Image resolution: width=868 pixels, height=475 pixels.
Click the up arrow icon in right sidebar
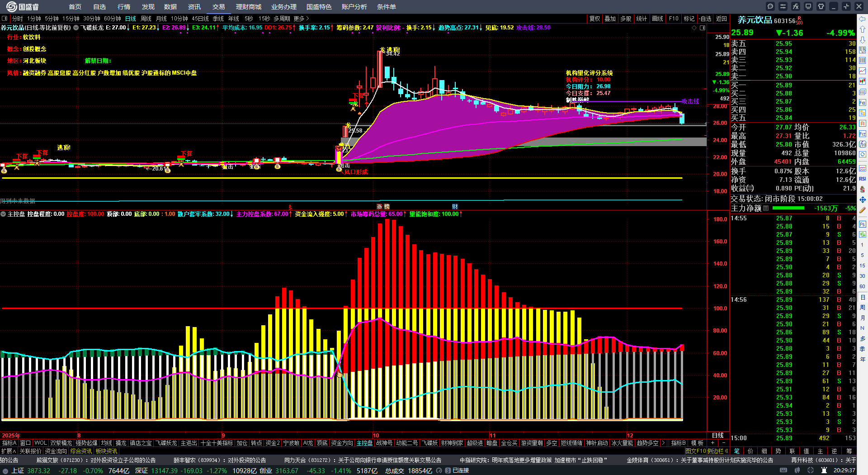(863, 29)
